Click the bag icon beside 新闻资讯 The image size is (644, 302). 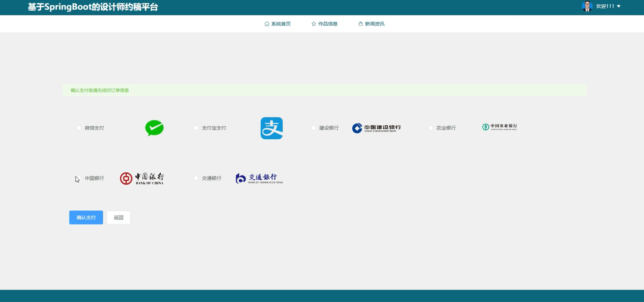point(361,24)
